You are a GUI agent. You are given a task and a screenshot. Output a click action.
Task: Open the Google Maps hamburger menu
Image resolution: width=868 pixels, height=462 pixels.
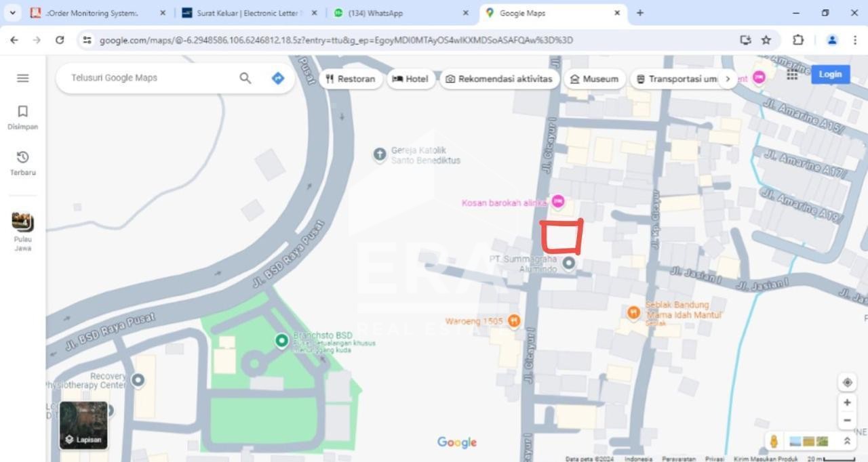point(22,78)
